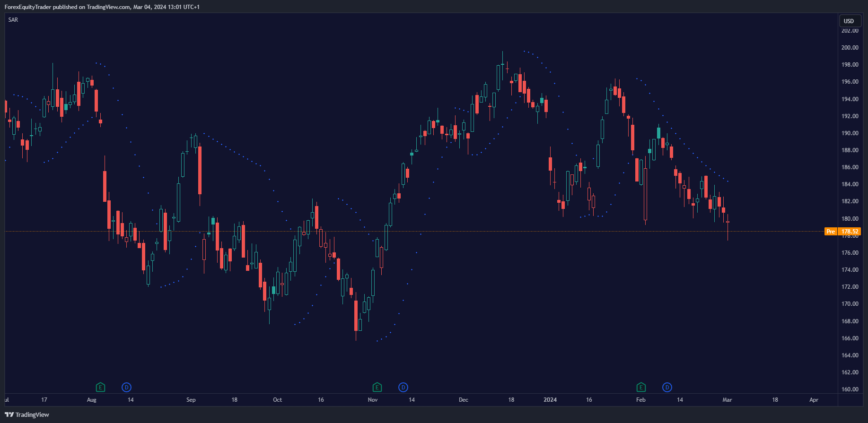Viewport: 868px width, 423px height.
Task: Click the 186.00 price axis label
Action: [850, 167]
